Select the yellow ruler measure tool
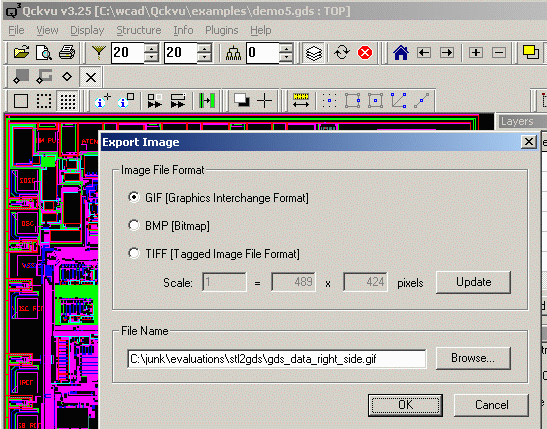Image resolution: width=547 pixels, height=429 pixels. (301, 100)
